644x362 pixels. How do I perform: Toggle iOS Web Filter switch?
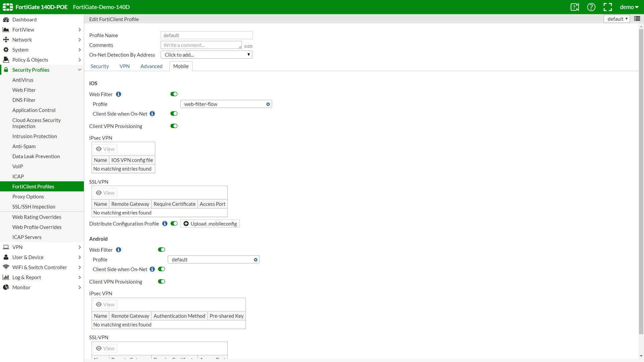pyautogui.click(x=174, y=94)
